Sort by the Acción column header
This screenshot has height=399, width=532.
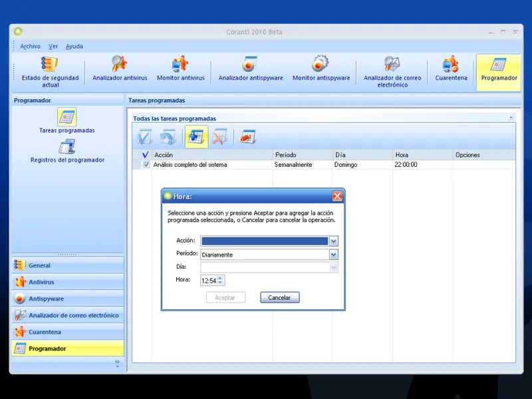coord(212,155)
